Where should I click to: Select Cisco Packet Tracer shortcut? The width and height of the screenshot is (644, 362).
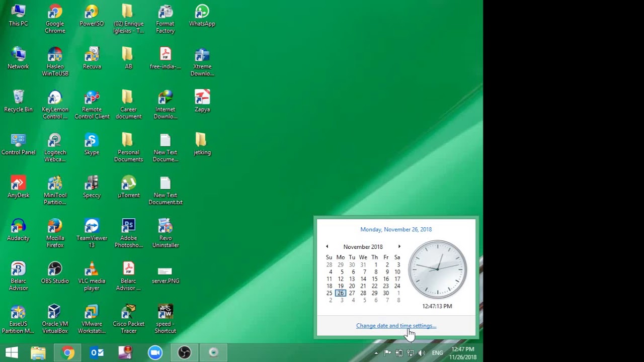click(128, 319)
